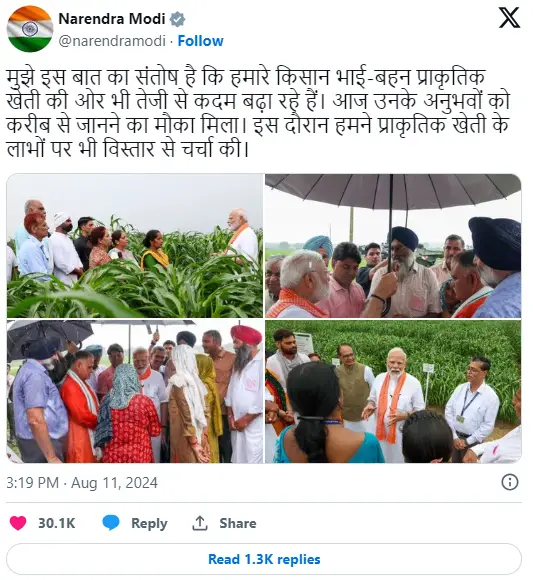Click the @narendramodi handle
Screen dimensions: 533x580
click(x=112, y=41)
